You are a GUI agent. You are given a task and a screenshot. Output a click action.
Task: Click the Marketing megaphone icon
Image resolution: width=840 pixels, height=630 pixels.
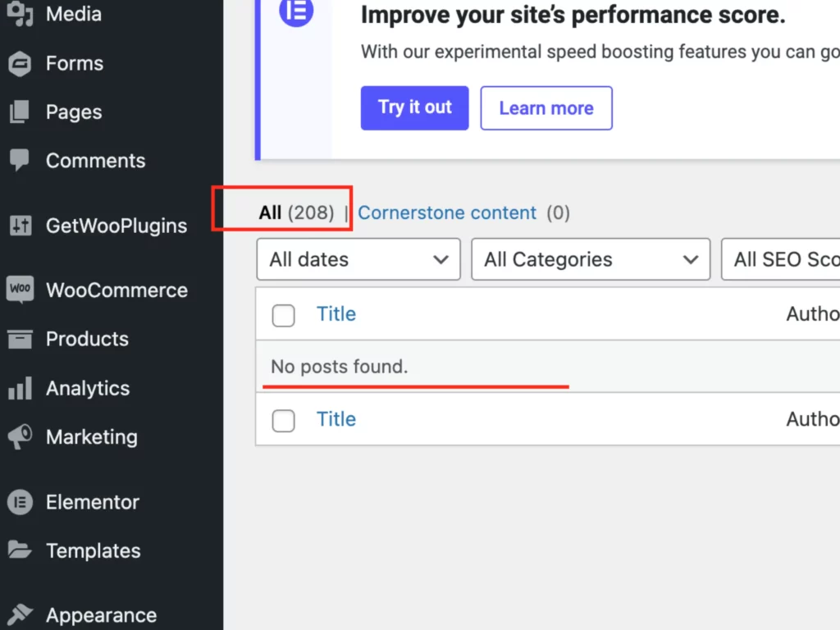click(20, 436)
